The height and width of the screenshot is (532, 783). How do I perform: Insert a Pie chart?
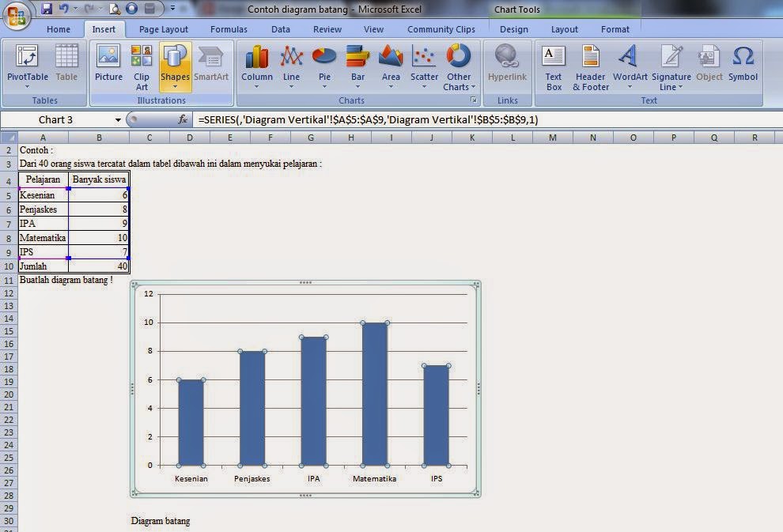pos(323,63)
